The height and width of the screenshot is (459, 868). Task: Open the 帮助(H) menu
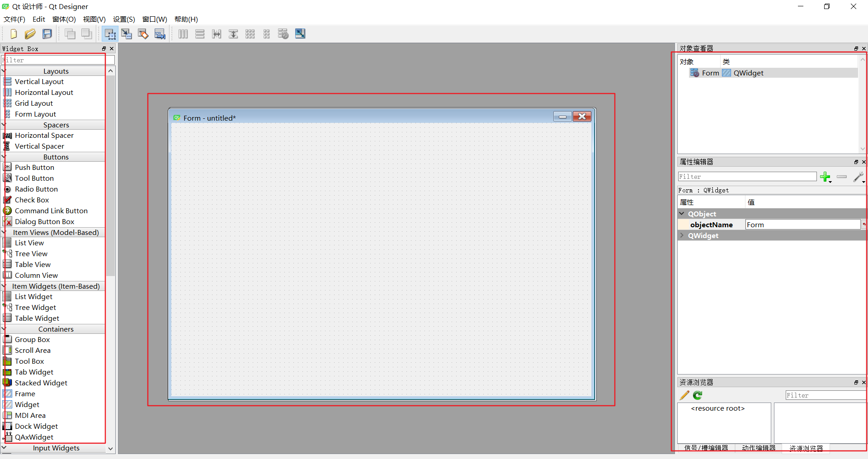click(x=186, y=19)
